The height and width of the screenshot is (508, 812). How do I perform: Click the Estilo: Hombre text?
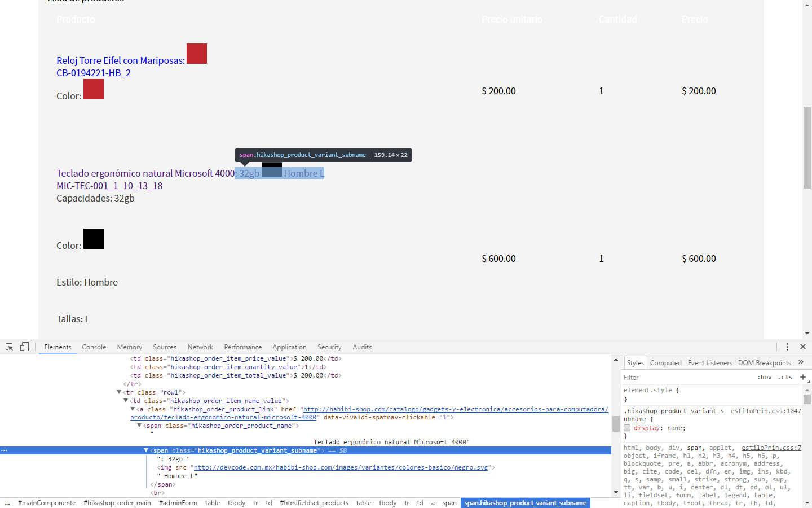[x=87, y=282]
